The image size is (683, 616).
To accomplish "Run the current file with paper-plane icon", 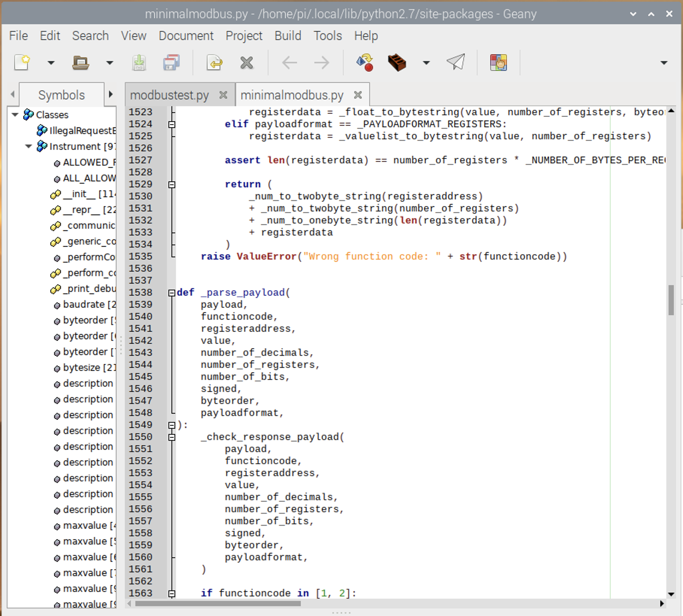I will (456, 62).
